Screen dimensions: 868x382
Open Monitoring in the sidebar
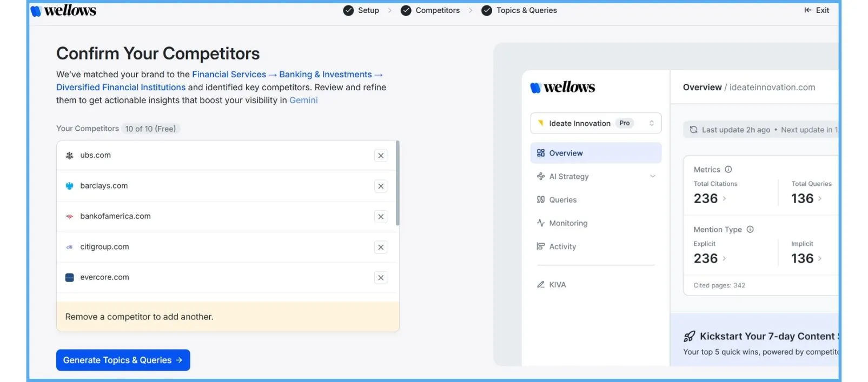tap(568, 223)
